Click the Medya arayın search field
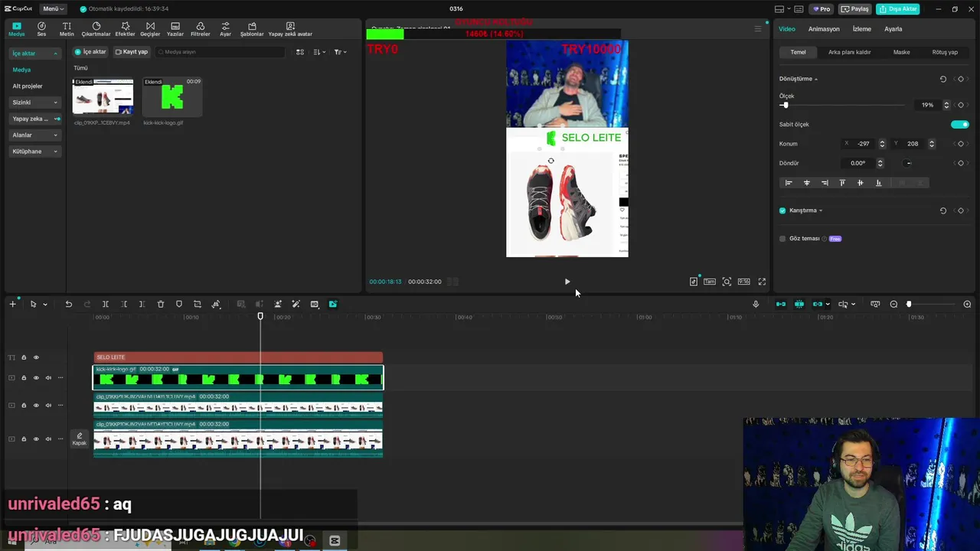This screenshot has height=551, width=980. 219,52
